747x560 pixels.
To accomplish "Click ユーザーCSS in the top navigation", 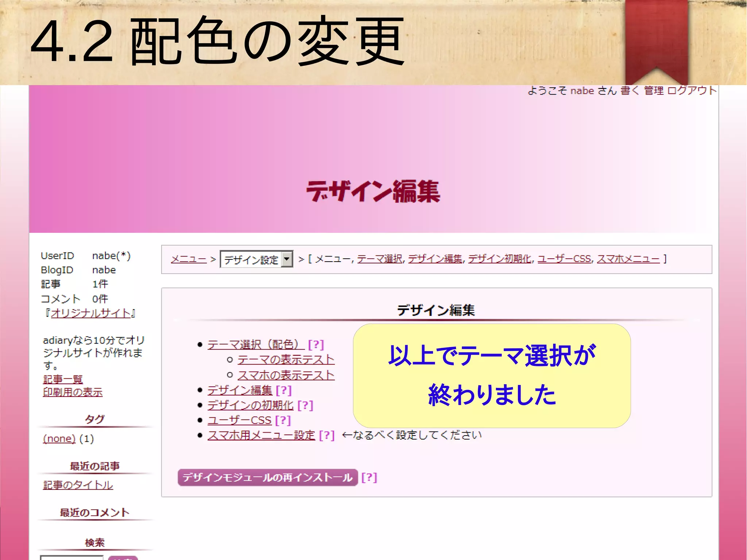I will coord(564,259).
